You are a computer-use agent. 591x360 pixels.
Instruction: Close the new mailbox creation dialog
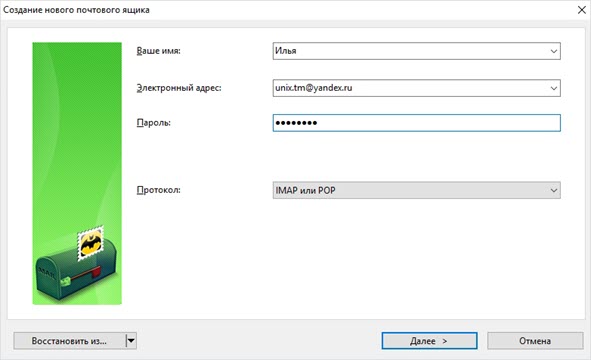click(x=582, y=10)
